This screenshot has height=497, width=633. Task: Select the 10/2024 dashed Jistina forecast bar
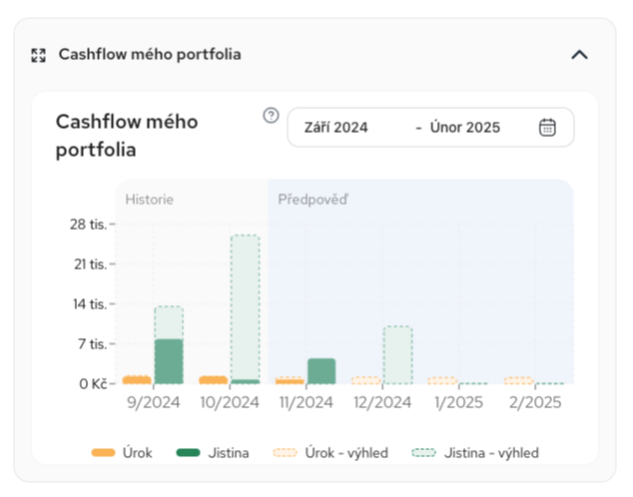coord(245,308)
